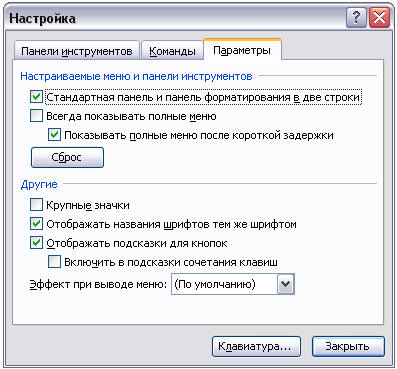Viewport: 397px width, 369px height.
Task: Expand the menu effect dropdown arrow
Action: click(x=286, y=284)
